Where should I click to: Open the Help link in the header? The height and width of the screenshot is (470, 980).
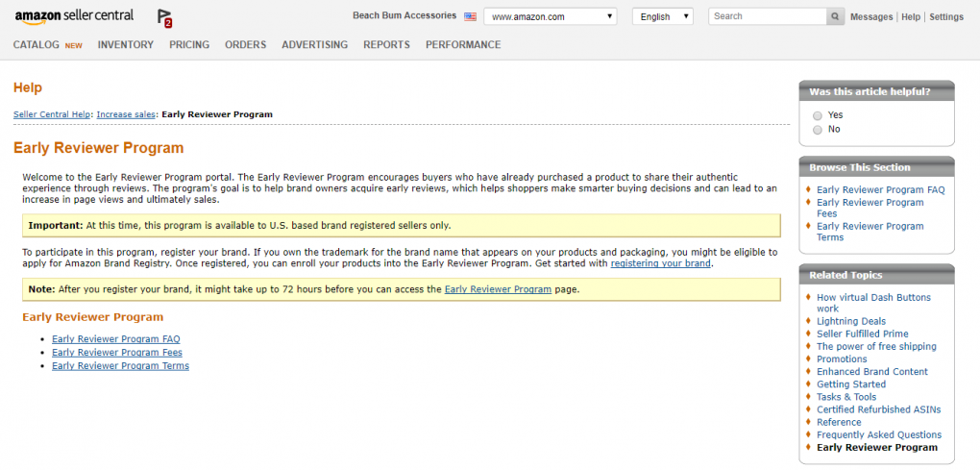911,17
